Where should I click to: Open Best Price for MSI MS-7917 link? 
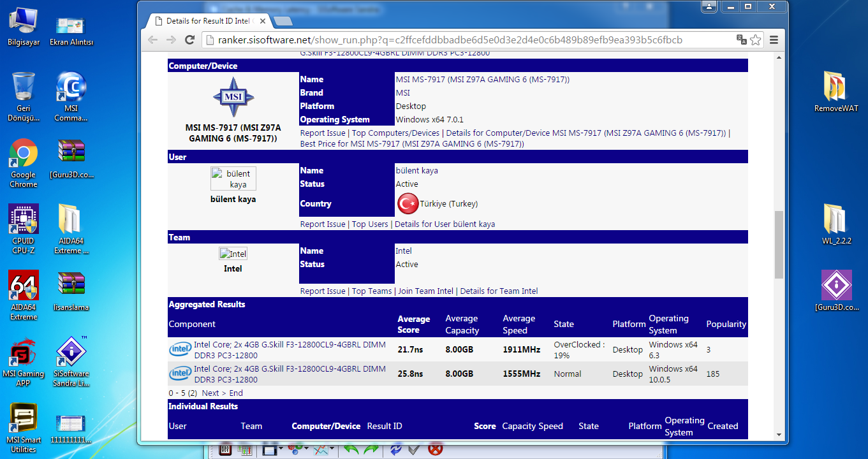pyautogui.click(x=412, y=144)
